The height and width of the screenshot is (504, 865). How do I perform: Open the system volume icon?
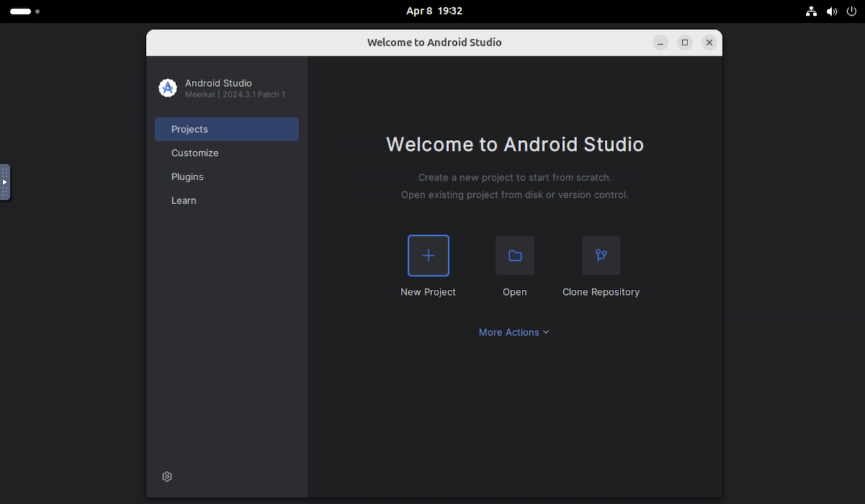pyautogui.click(x=831, y=11)
